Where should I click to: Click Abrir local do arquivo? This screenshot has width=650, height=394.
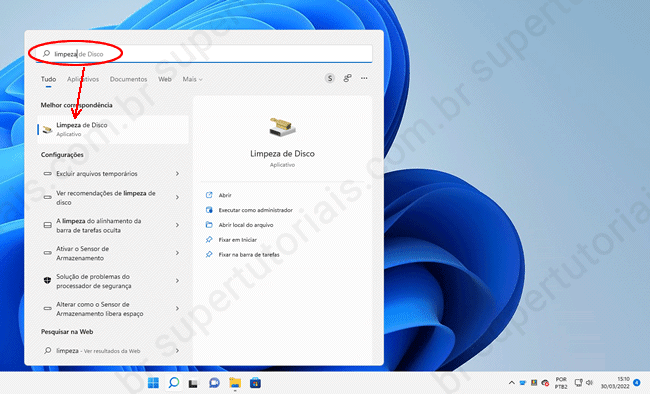246,225
